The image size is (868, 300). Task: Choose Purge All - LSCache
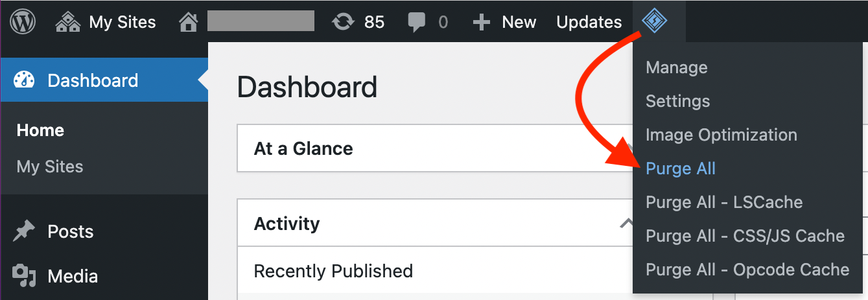click(724, 202)
